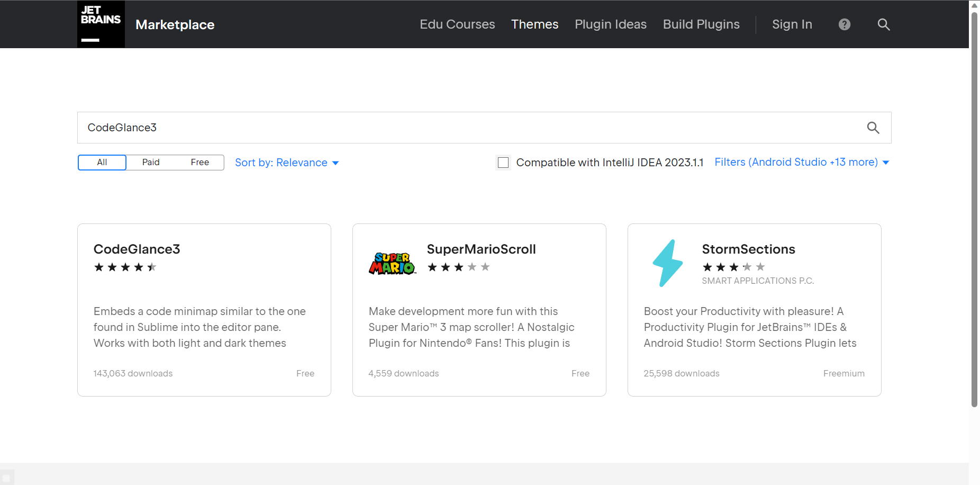Screen dimensions: 980x485
Task: Open the StormSections plugin title
Action: 749,249
